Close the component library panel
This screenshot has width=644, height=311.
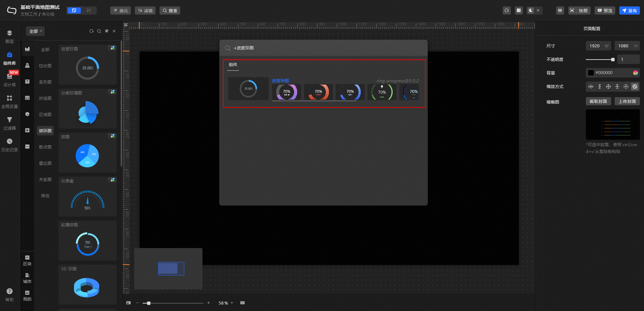pyautogui.click(x=114, y=31)
